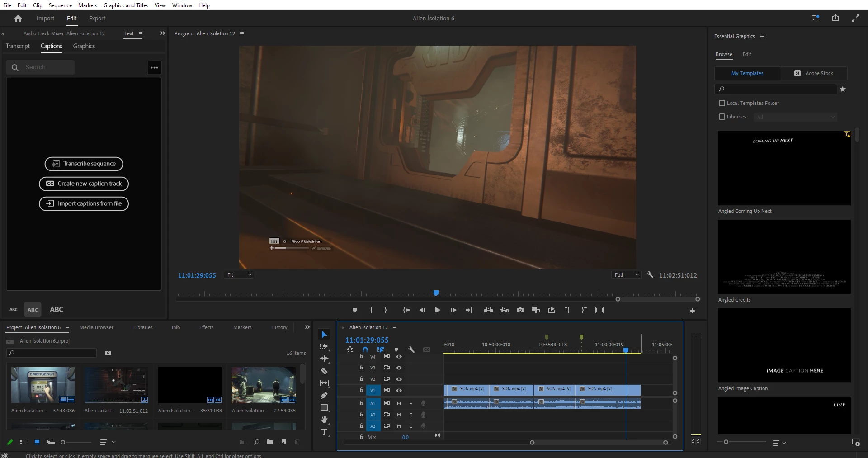
Task: Expand hidden tabs chevron beside History
Action: click(307, 327)
